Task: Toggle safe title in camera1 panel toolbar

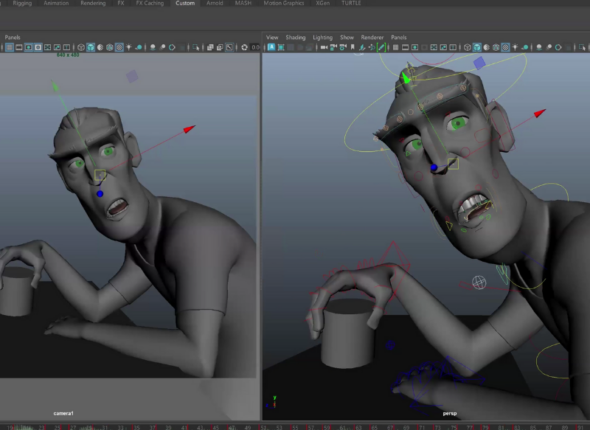Action: (x=67, y=47)
